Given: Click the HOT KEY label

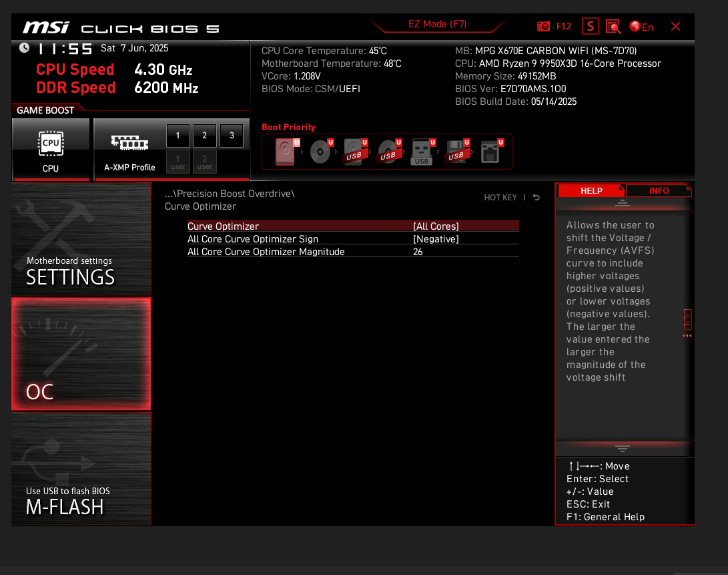Looking at the screenshot, I should tap(500, 198).
